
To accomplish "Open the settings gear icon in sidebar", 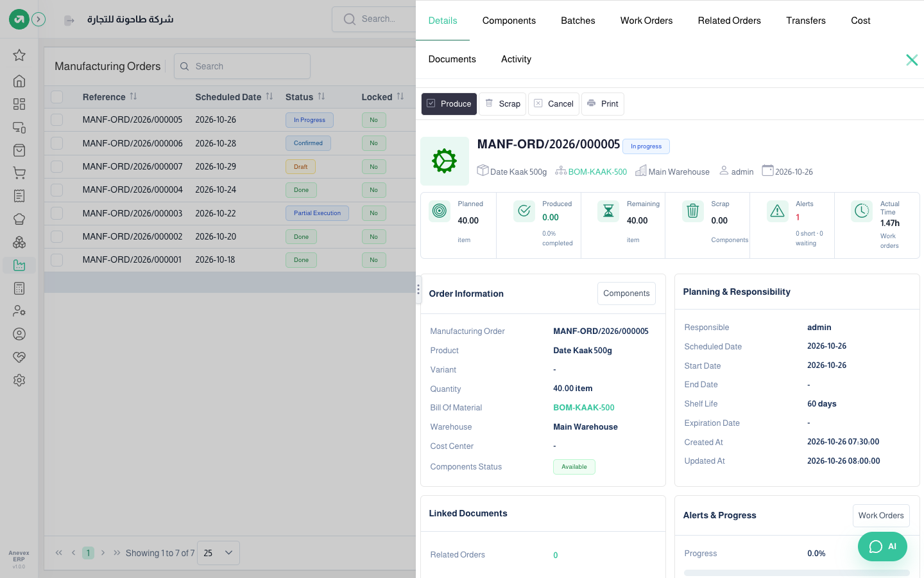I will (19, 380).
